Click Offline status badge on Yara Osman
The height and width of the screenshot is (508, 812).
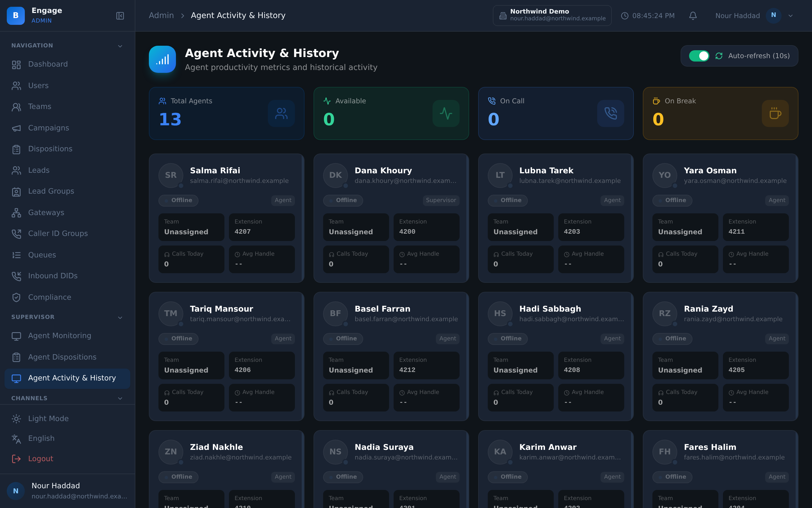(672, 200)
